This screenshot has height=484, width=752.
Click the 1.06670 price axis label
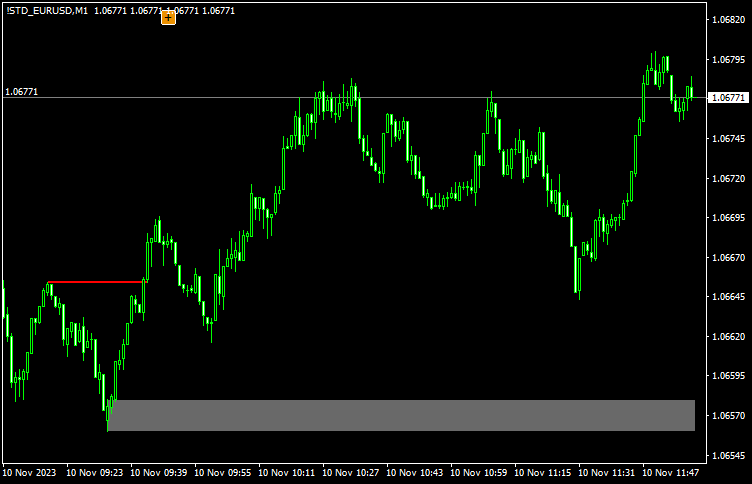727,257
